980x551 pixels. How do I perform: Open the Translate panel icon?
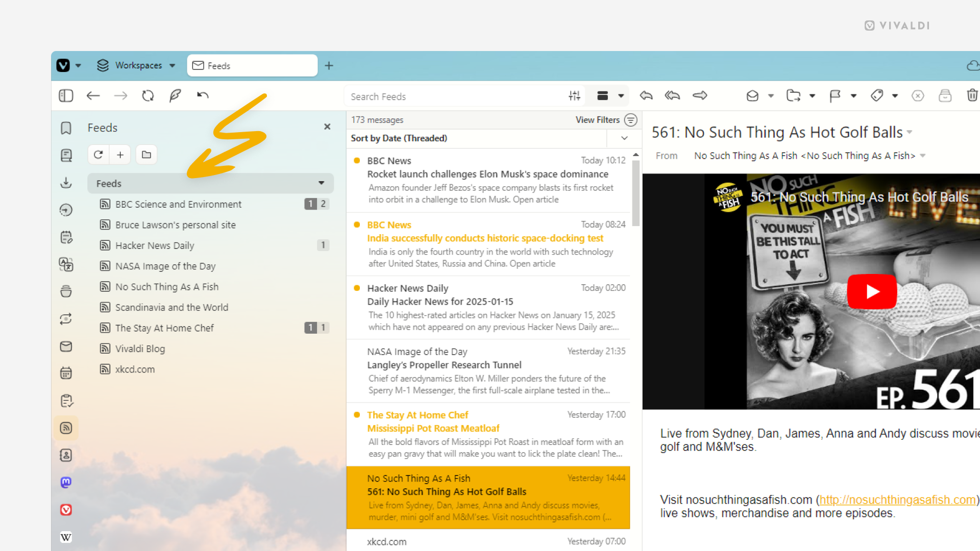coord(66,264)
